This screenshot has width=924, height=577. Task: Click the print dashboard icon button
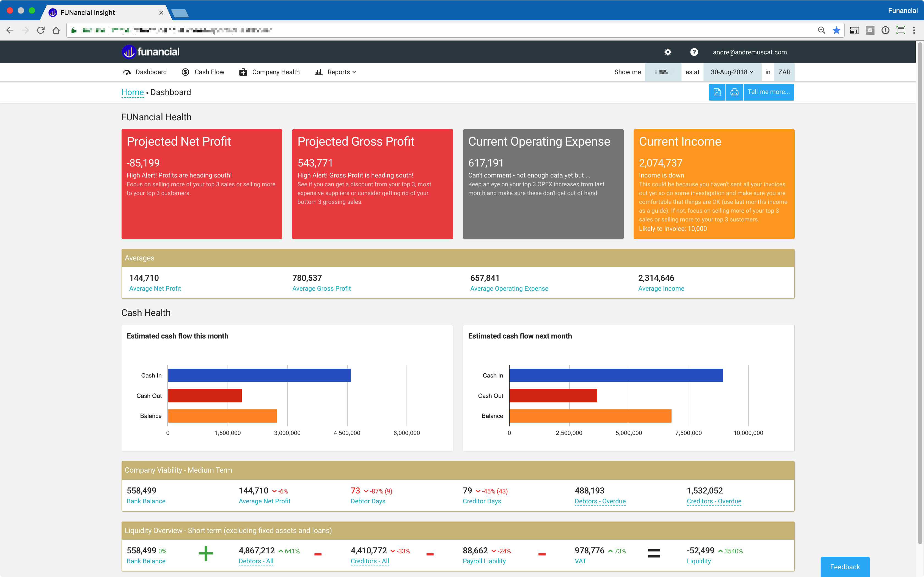tap(734, 92)
